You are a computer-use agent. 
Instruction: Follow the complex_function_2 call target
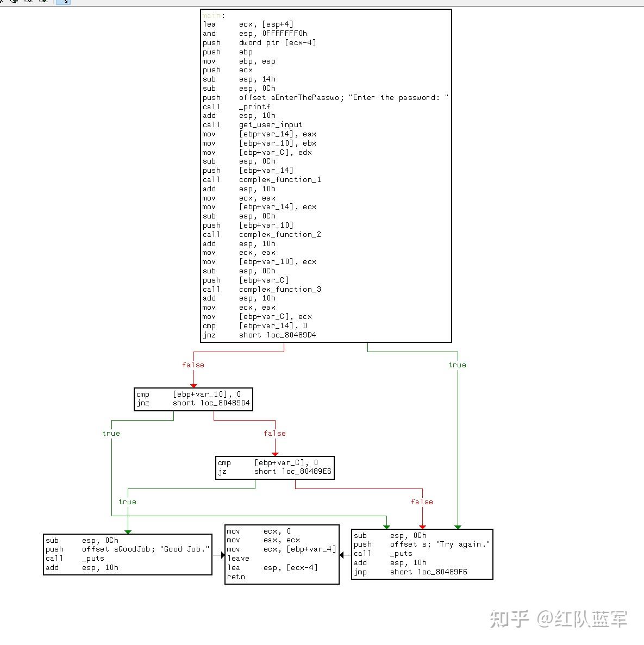(280, 234)
